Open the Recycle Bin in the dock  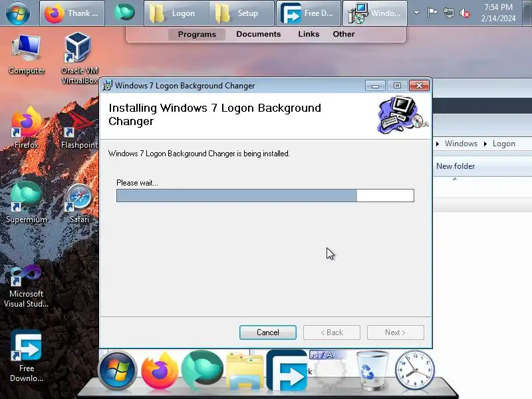pyautogui.click(x=372, y=370)
